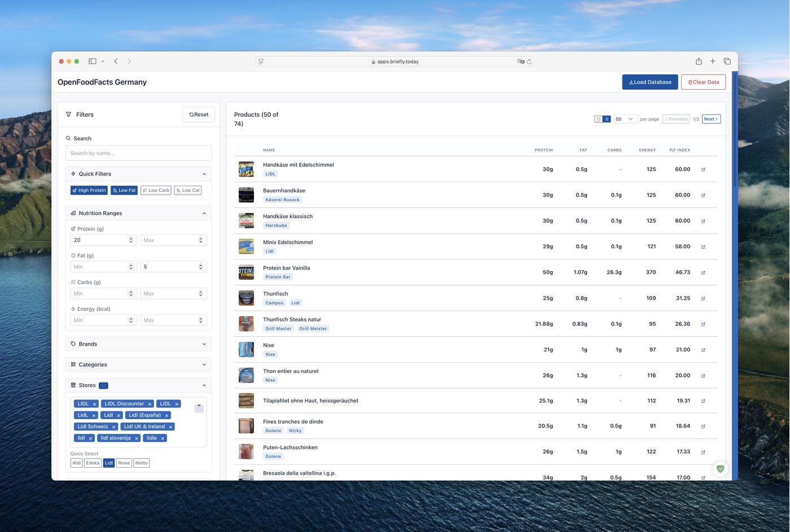790x532 pixels.
Task: Click the green shield badge icon
Action: (x=720, y=469)
